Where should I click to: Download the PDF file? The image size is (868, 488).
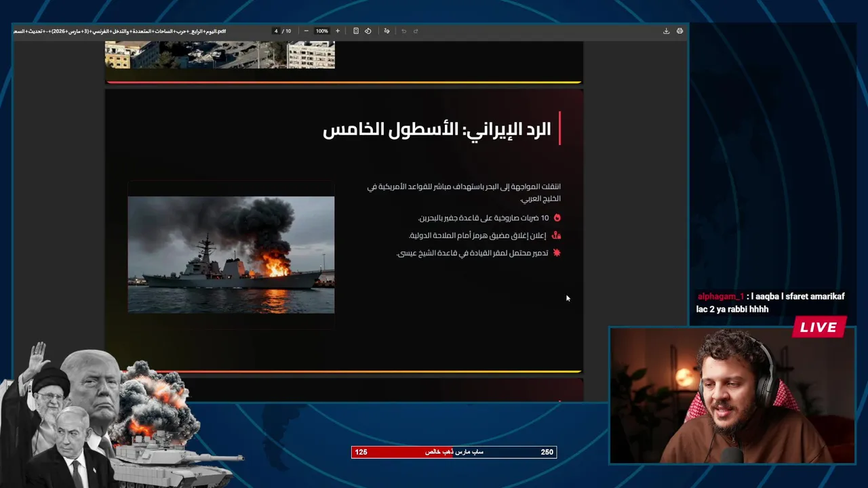(666, 31)
